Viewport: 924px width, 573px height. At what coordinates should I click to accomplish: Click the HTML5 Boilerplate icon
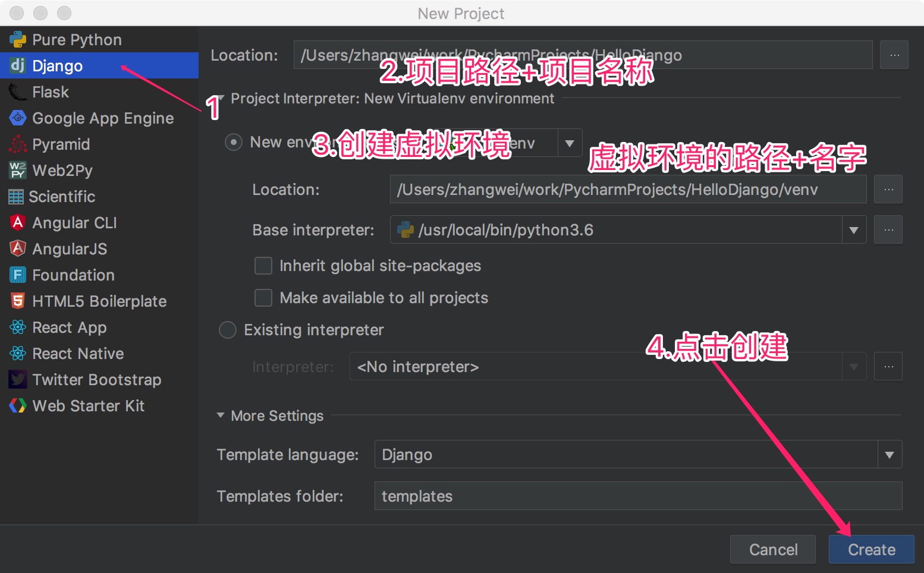pyautogui.click(x=18, y=301)
